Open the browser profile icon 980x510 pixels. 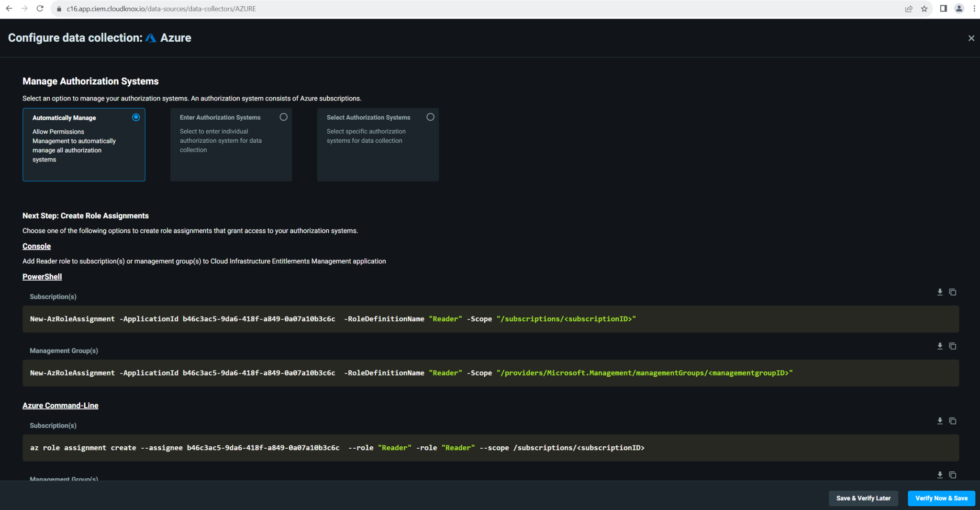click(x=959, y=9)
